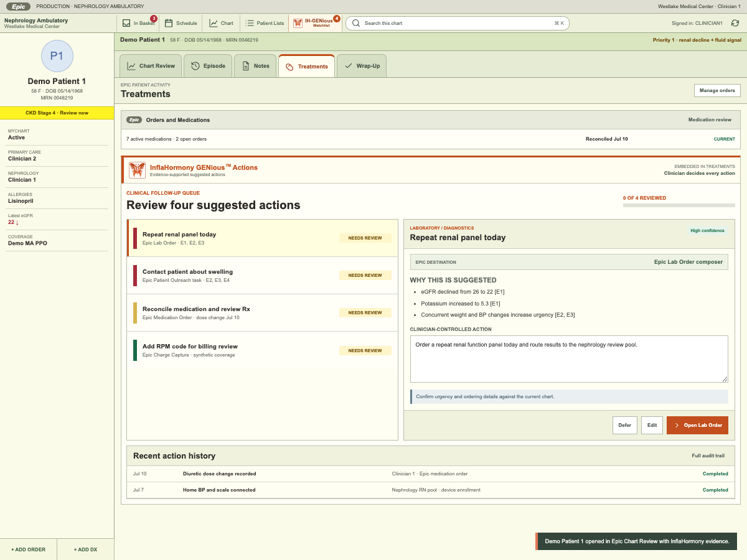Click the In Basket notification badge
747x560 pixels.
click(154, 19)
